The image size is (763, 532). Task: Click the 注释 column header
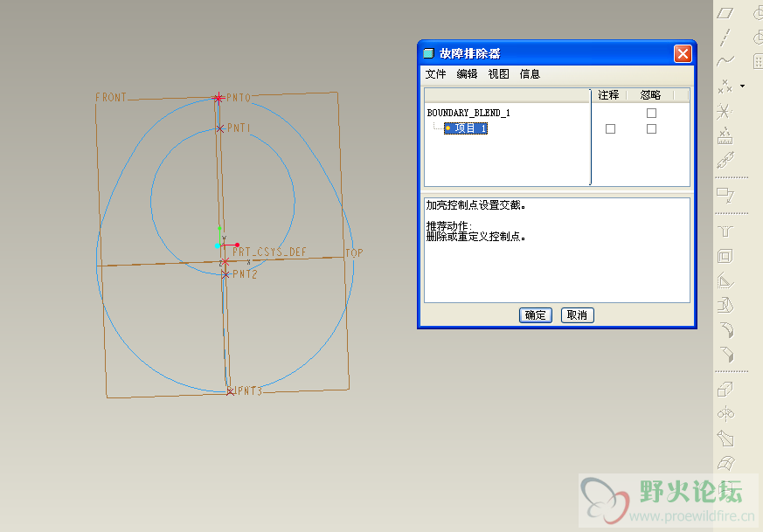click(608, 95)
